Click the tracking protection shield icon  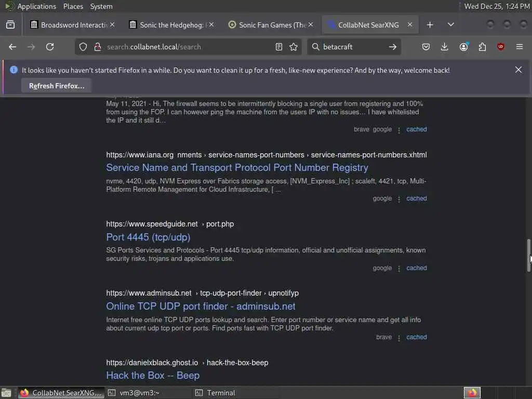83,47
